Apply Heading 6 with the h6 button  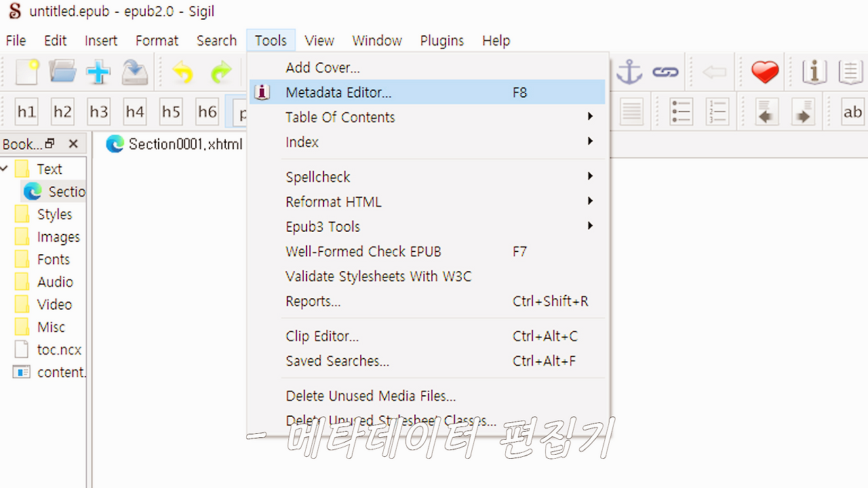point(207,112)
